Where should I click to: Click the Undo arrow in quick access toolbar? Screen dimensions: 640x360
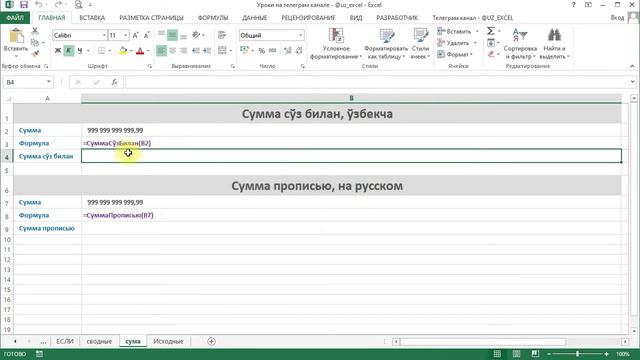pos(38,5)
